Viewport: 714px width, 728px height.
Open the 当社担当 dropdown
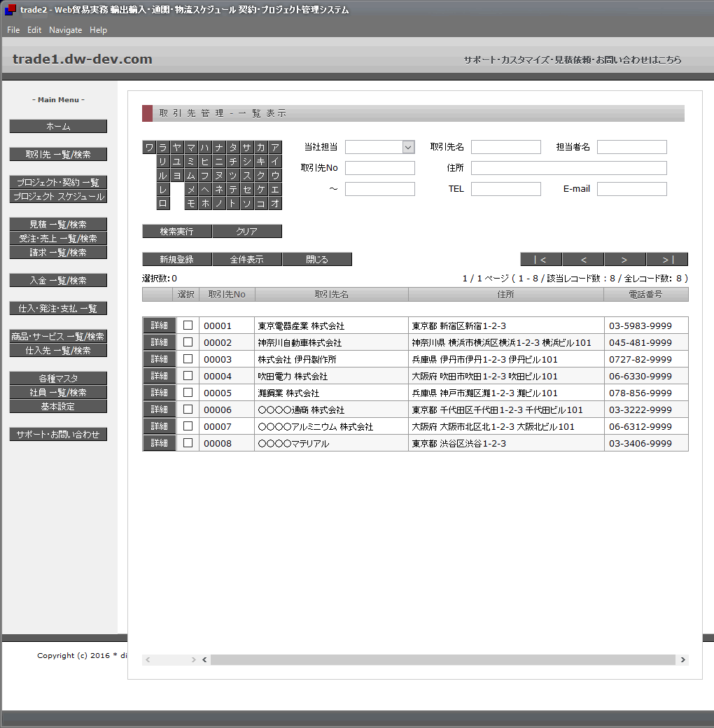pos(379,147)
